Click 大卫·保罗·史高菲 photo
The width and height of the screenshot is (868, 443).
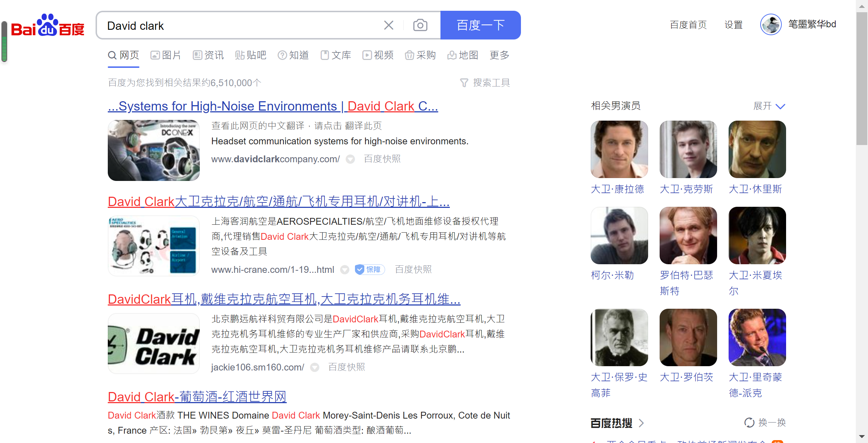tap(619, 337)
